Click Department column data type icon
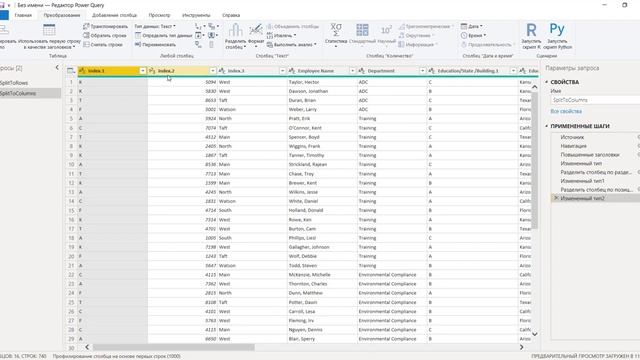The image size is (640, 360). (362, 71)
